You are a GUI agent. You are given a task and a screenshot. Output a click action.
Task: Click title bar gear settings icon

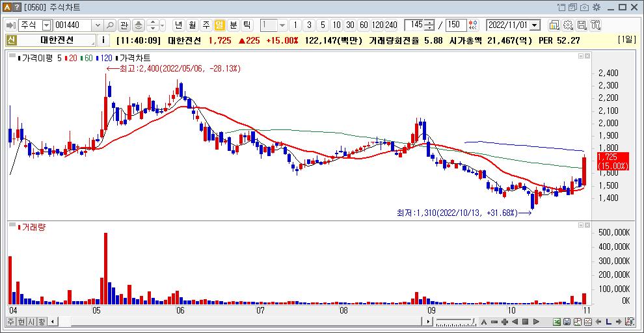click(597, 7)
